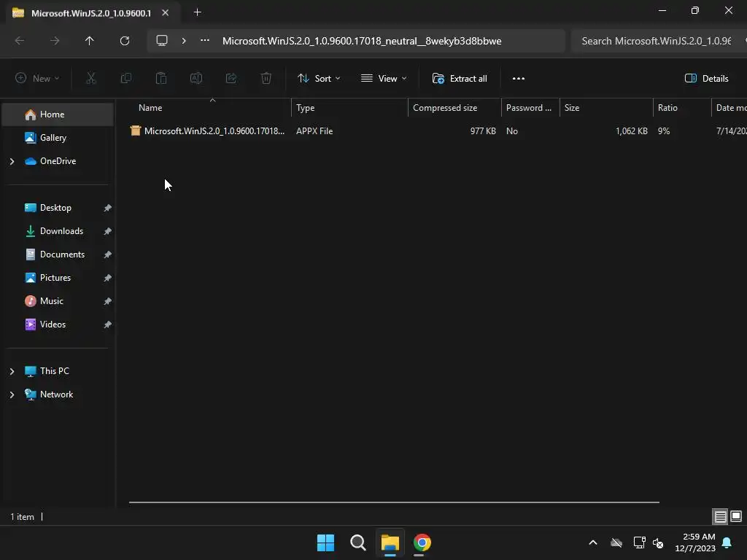Image resolution: width=747 pixels, height=560 pixels.
Task: Switch to large thumbnails view icon
Action: pos(736,516)
